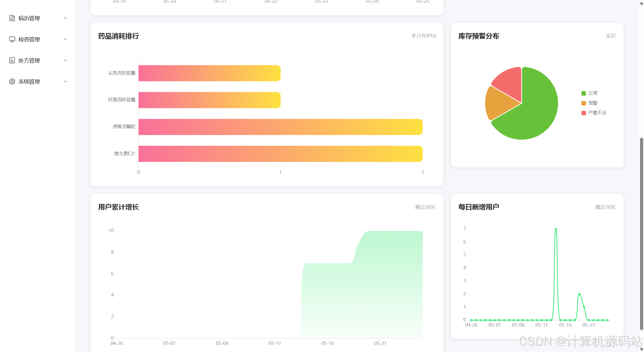This screenshot has height=352, width=644.
Task: Click the 维生素C片 bar
Action: point(280,154)
